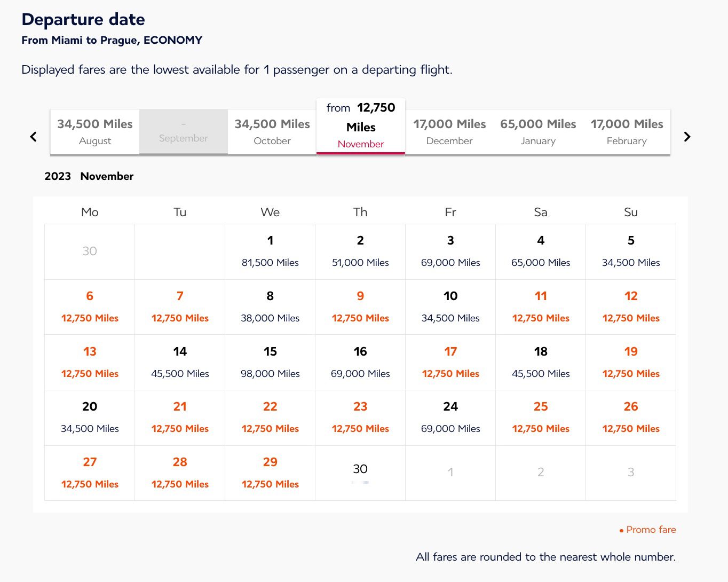The width and height of the screenshot is (728, 582).
Task: Select the August 34,500 Miles tab
Action: point(95,132)
